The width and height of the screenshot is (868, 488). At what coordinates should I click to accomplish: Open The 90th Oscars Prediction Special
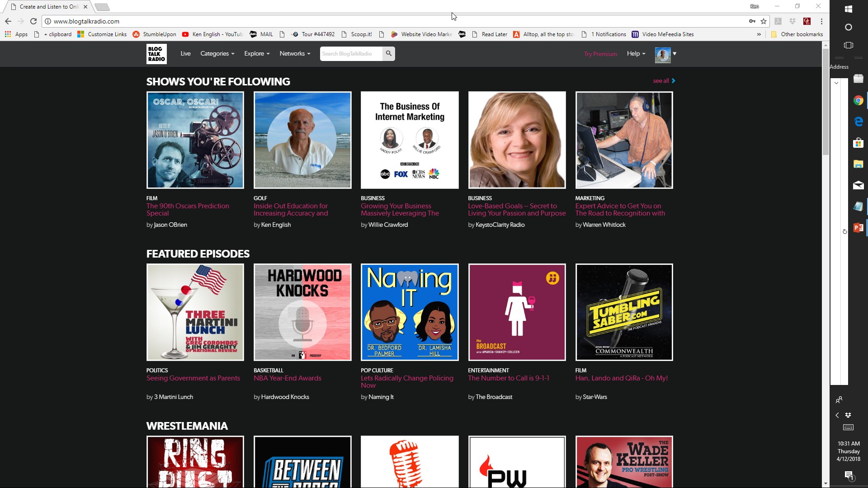click(x=188, y=210)
